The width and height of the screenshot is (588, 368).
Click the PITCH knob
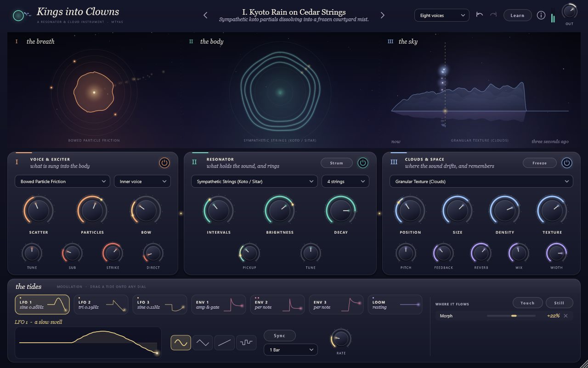coord(406,253)
